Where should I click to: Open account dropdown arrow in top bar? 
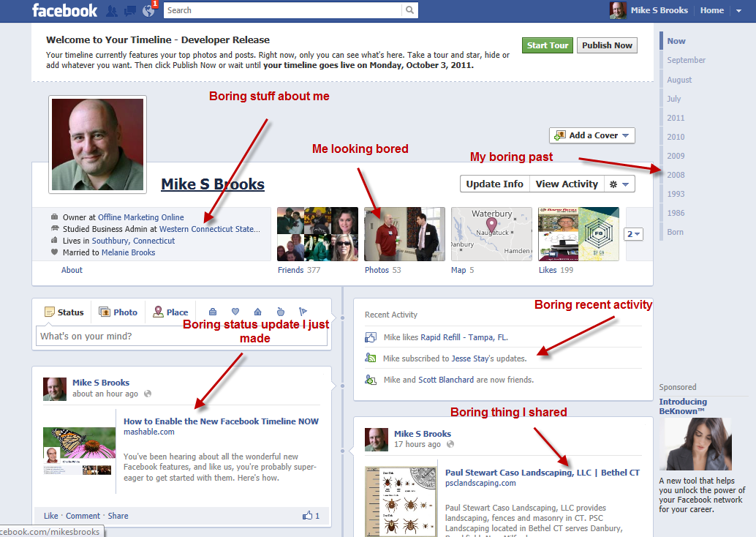click(x=738, y=11)
